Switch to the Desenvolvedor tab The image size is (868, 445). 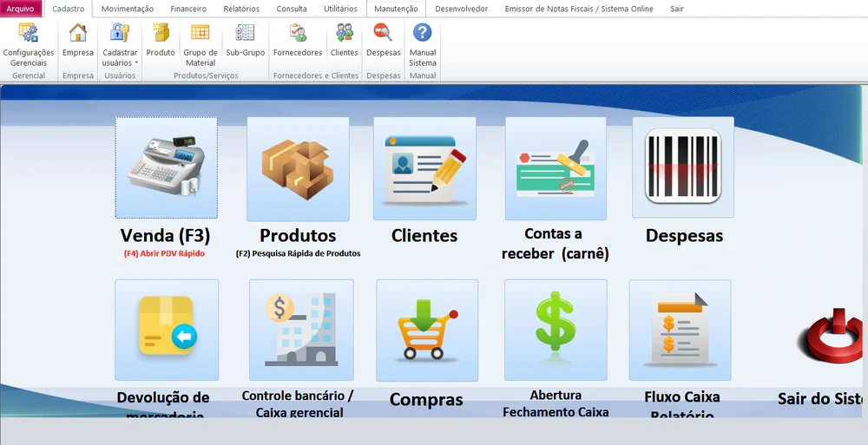pyautogui.click(x=462, y=9)
